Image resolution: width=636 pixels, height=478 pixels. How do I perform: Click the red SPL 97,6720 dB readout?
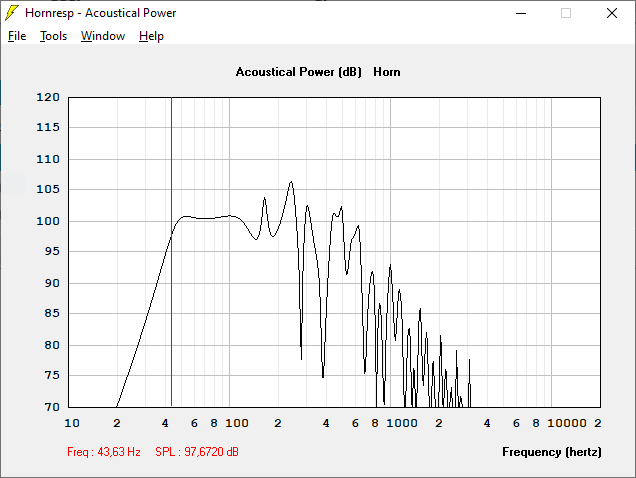196,452
